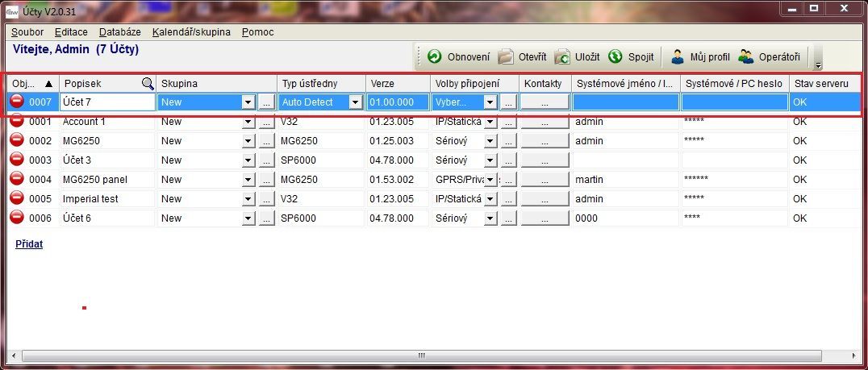
Task: Sort by the Obj column header
Action: (32, 84)
